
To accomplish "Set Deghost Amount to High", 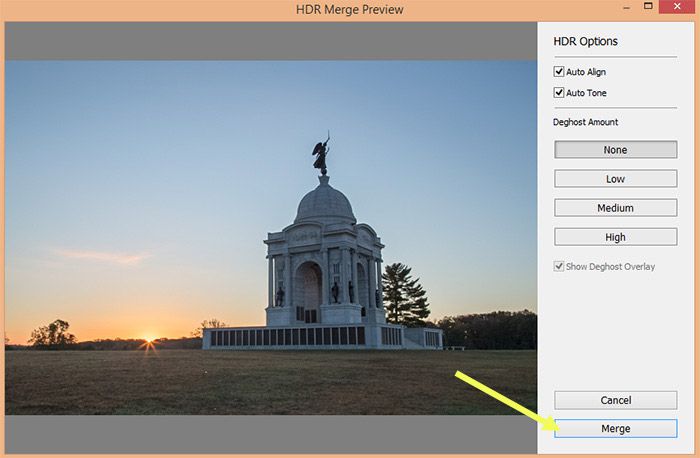I will click(x=615, y=237).
